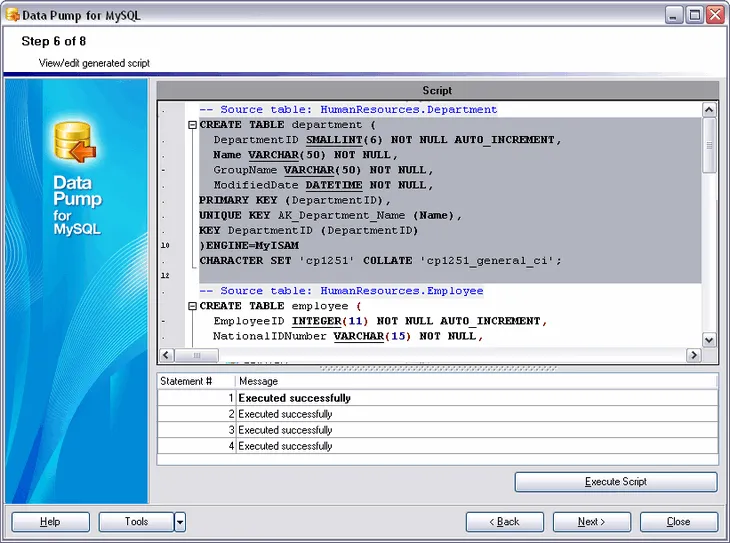Open the Help button
Viewport: 730px width, 543px height.
50,522
